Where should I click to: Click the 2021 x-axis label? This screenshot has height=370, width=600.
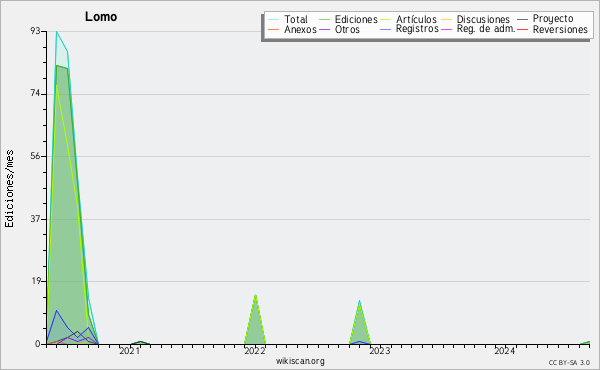coord(130,351)
